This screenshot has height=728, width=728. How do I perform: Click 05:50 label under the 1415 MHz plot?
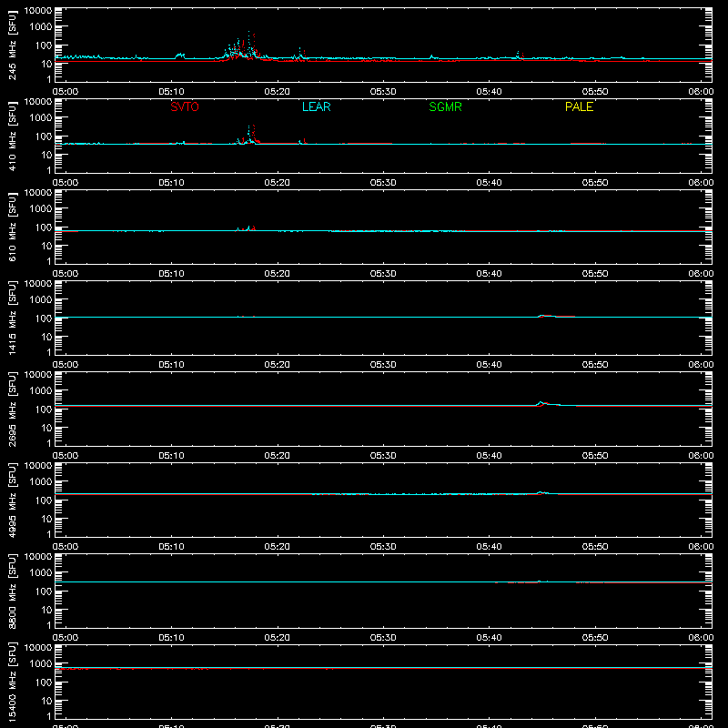[x=595, y=365]
